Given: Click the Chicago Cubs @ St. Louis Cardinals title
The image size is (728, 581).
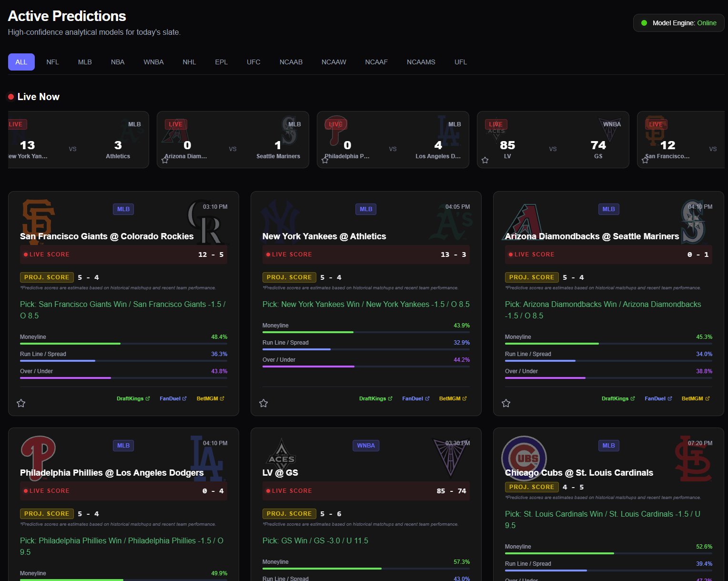Looking at the screenshot, I should pos(579,473).
